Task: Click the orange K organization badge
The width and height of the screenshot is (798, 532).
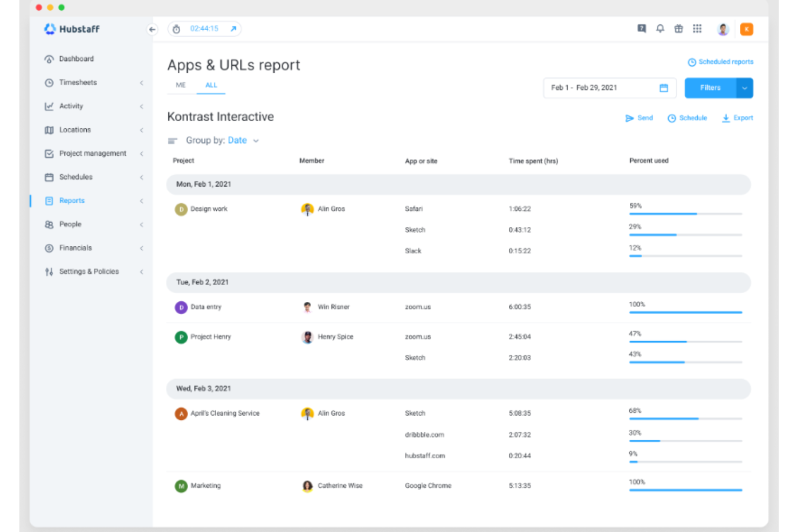Action: pos(747,29)
